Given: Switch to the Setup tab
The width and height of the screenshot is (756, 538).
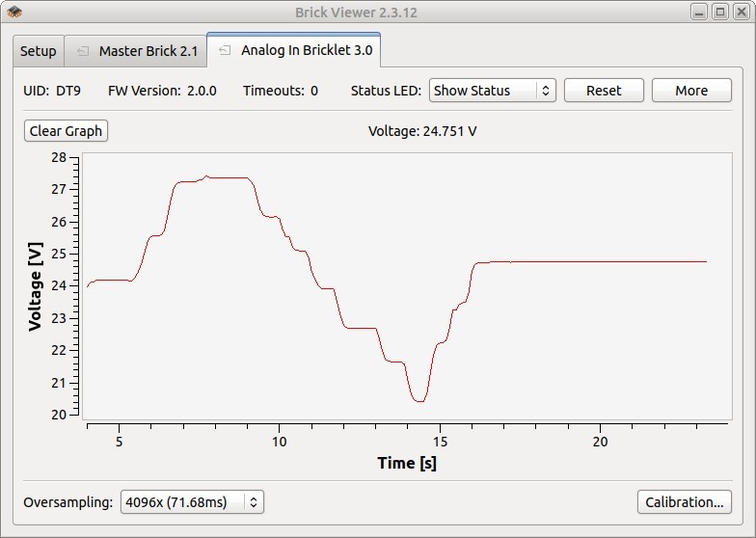Looking at the screenshot, I should [x=39, y=51].
